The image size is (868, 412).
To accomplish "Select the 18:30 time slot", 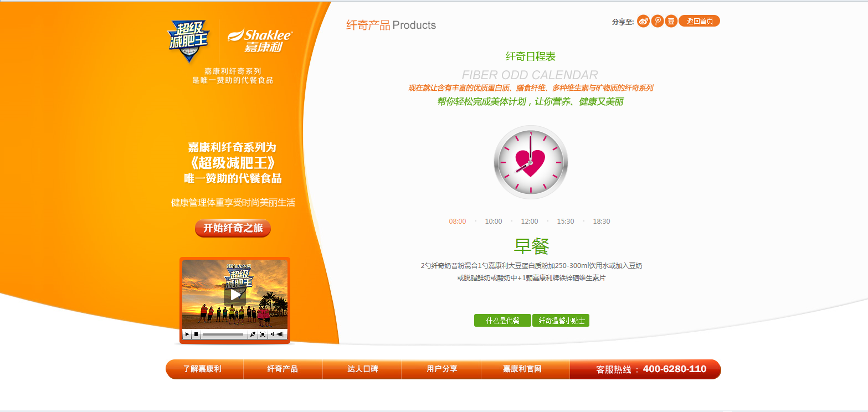I will pyautogui.click(x=602, y=222).
